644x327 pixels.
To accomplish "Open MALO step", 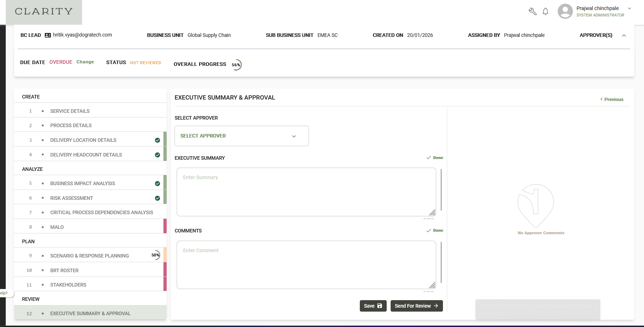I will point(90,227).
